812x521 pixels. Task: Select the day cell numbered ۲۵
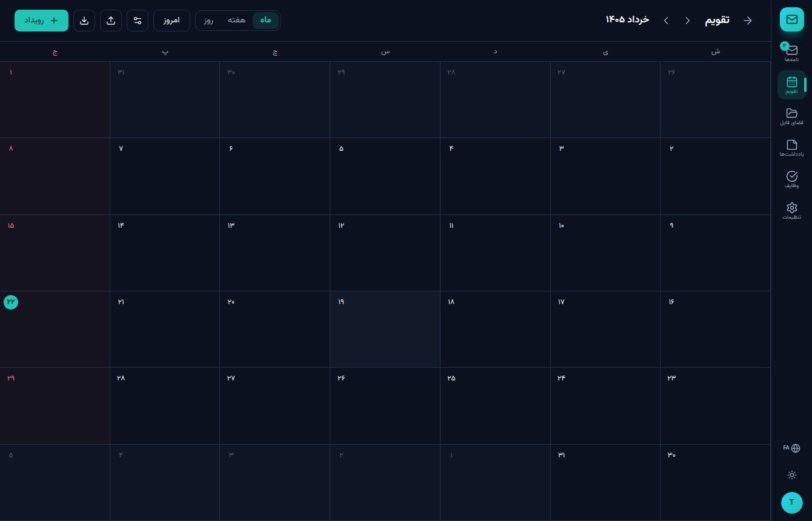[x=495, y=406]
